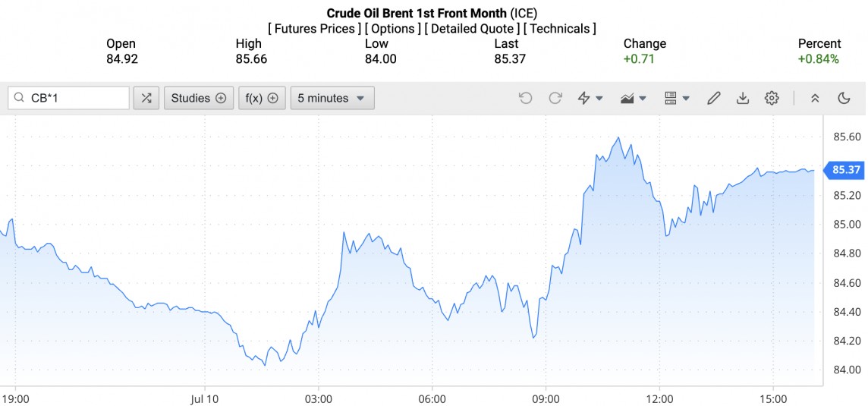This screenshot has height=406, width=868.
Task: Open the Studies menu
Action: coord(198,98)
